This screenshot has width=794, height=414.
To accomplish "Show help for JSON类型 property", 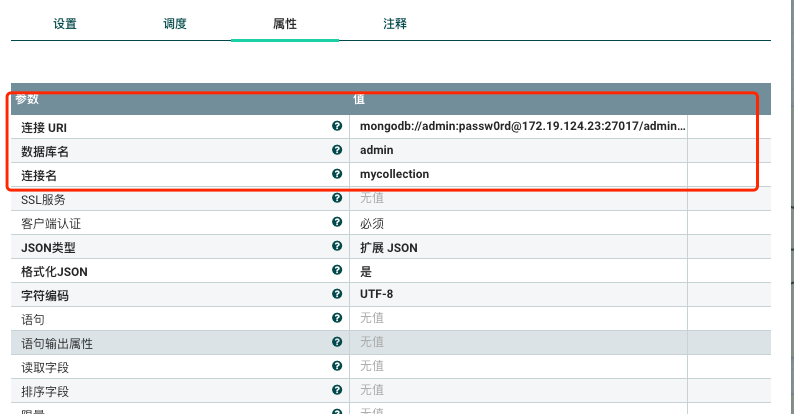I will 337,245.
